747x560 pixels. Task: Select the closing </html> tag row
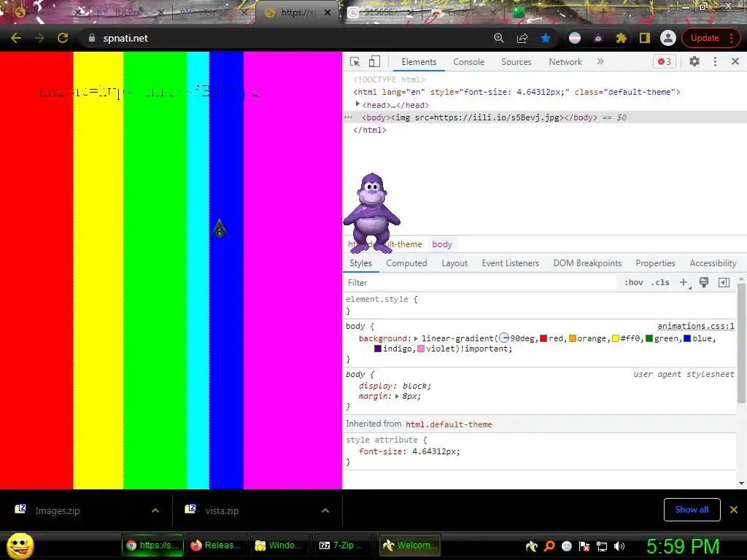[370, 130]
